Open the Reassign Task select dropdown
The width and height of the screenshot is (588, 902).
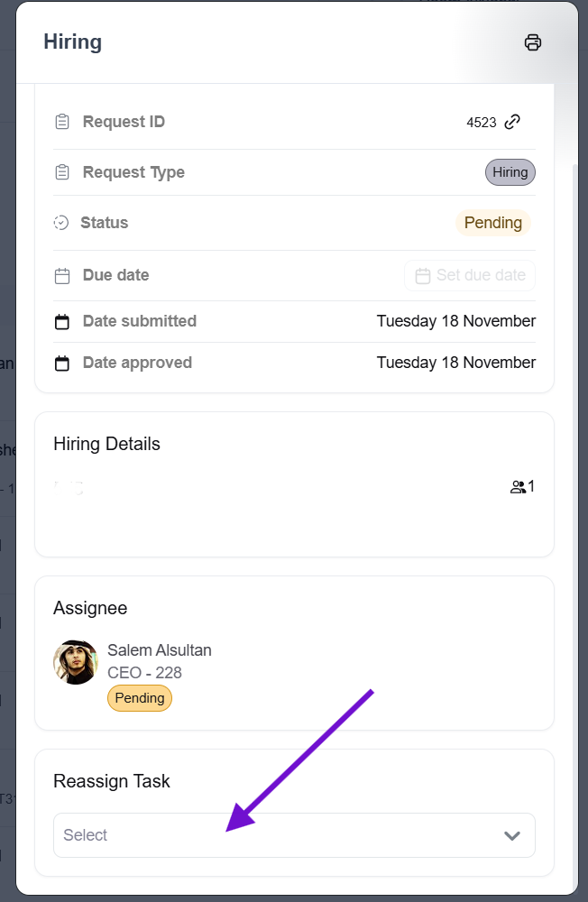[x=280, y=835]
